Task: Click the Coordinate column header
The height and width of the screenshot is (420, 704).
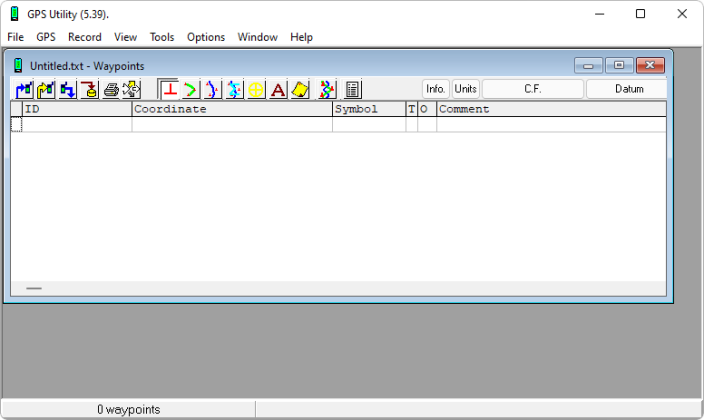Action: [x=232, y=109]
